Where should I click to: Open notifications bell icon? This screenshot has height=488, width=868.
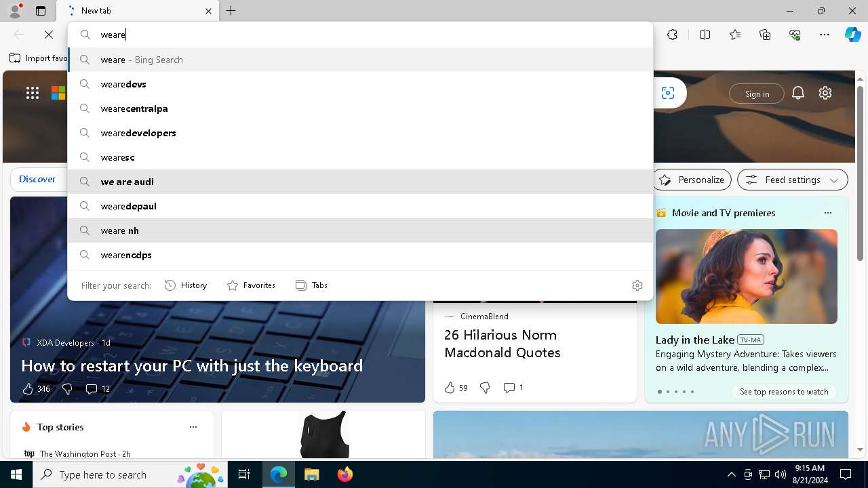(x=798, y=93)
